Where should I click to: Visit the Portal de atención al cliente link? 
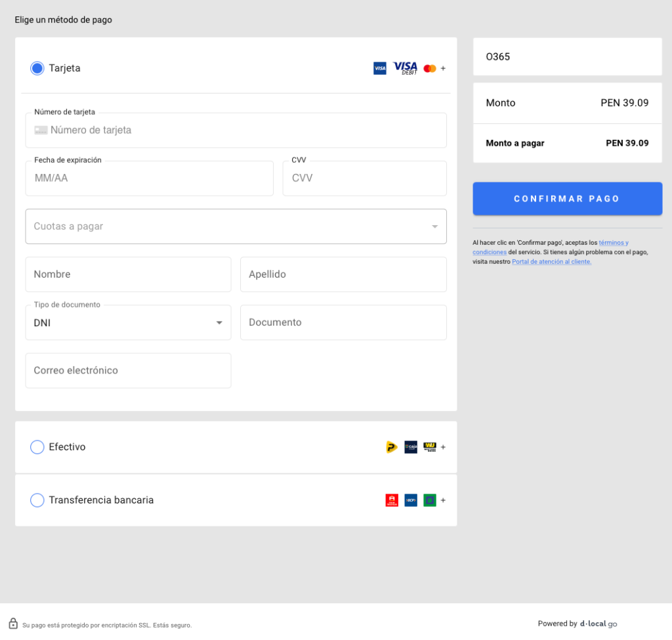[x=551, y=262]
